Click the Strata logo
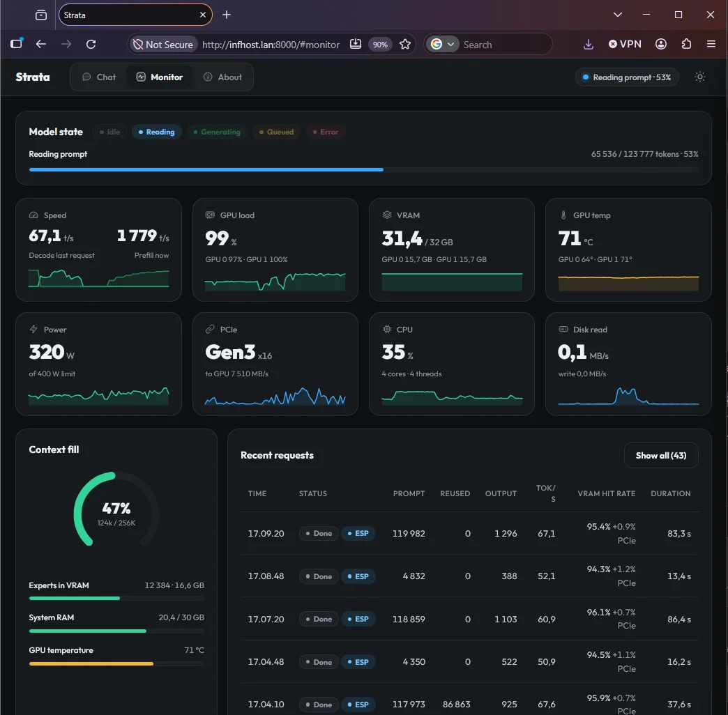The image size is (728, 715). [33, 77]
